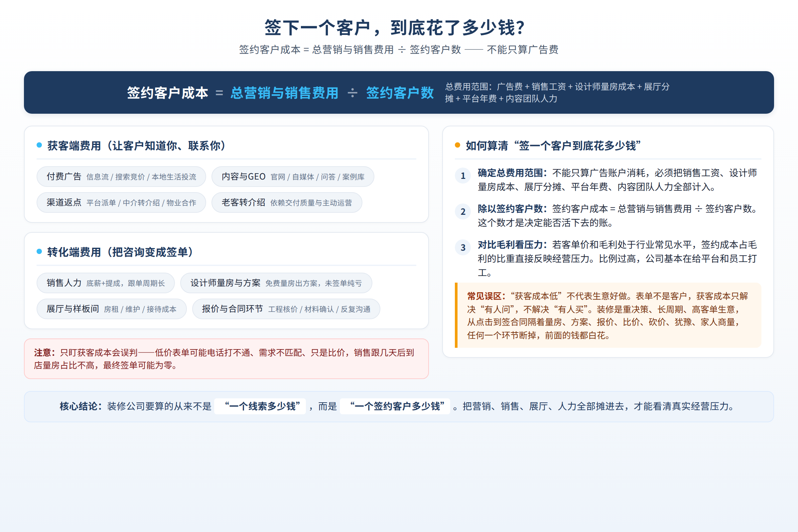Click the 总费用范围 note in the banner
Image resolution: width=798 pixels, height=532 pixels.
pos(558,93)
